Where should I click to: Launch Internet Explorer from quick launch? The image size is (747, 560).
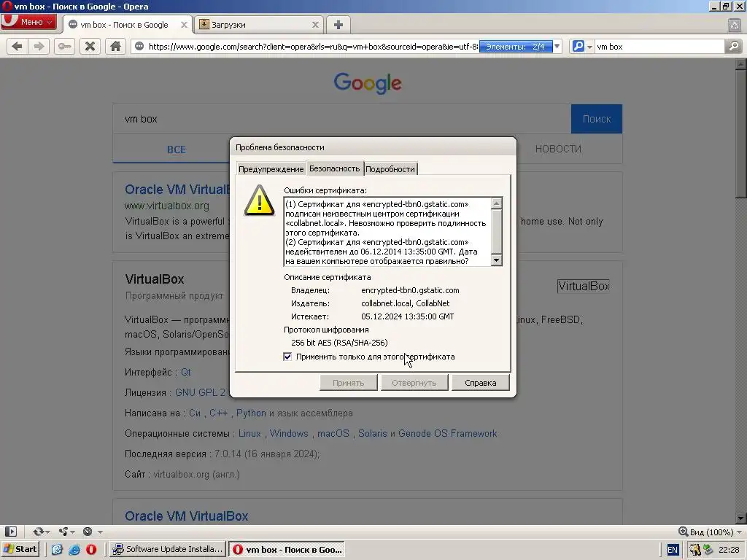coord(74,550)
